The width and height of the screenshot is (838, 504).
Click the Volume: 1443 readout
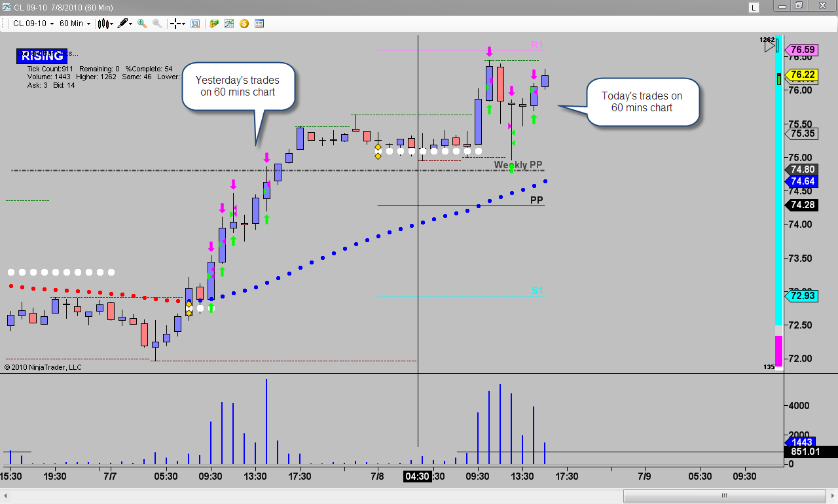50,77
